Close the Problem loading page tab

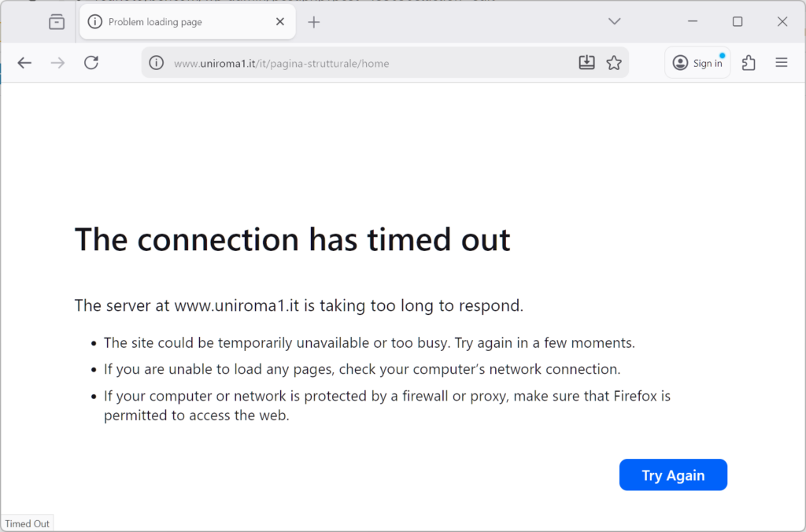click(x=280, y=22)
